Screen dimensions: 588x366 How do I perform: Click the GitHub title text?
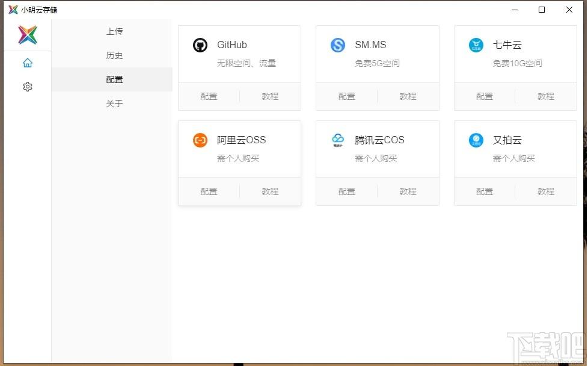[232, 45]
